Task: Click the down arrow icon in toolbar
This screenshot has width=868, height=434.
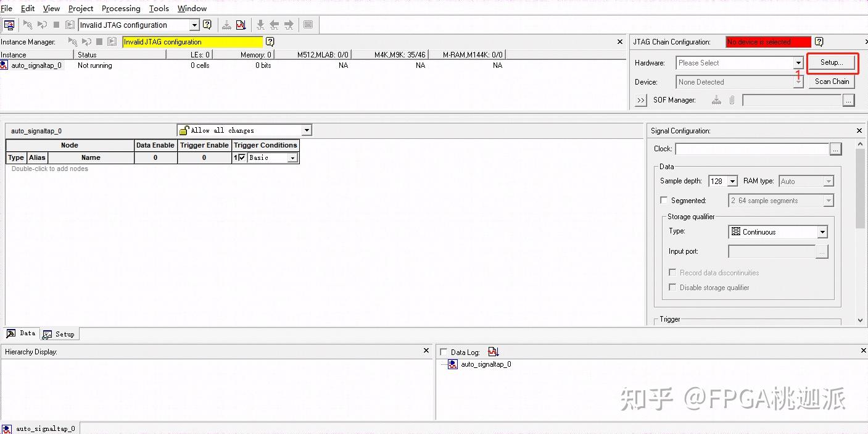Action: point(260,25)
